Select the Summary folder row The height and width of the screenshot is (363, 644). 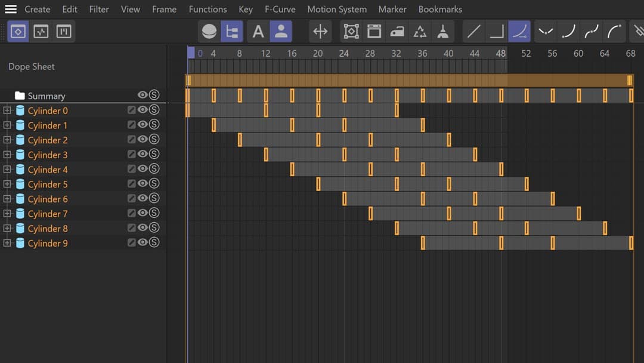click(x=46, y=96)
